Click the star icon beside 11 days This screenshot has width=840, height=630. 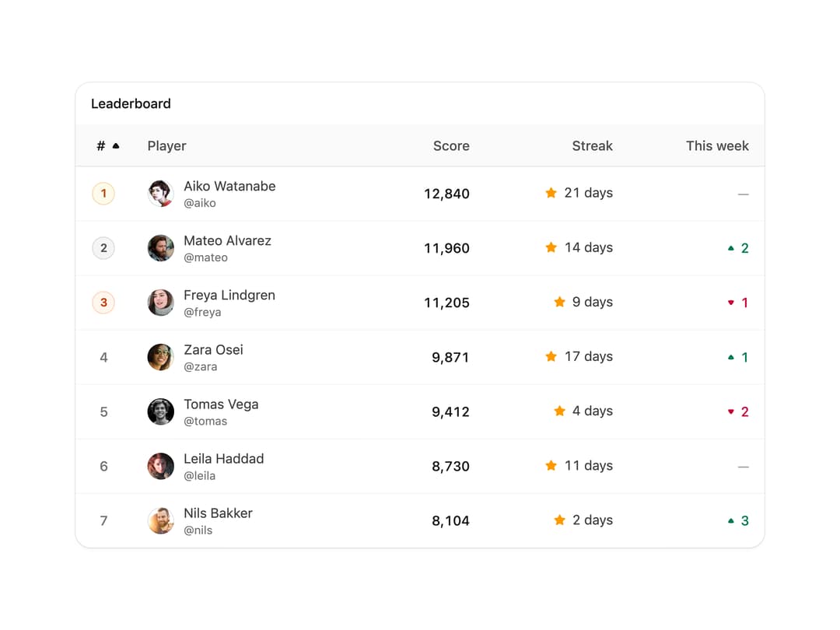551,466
